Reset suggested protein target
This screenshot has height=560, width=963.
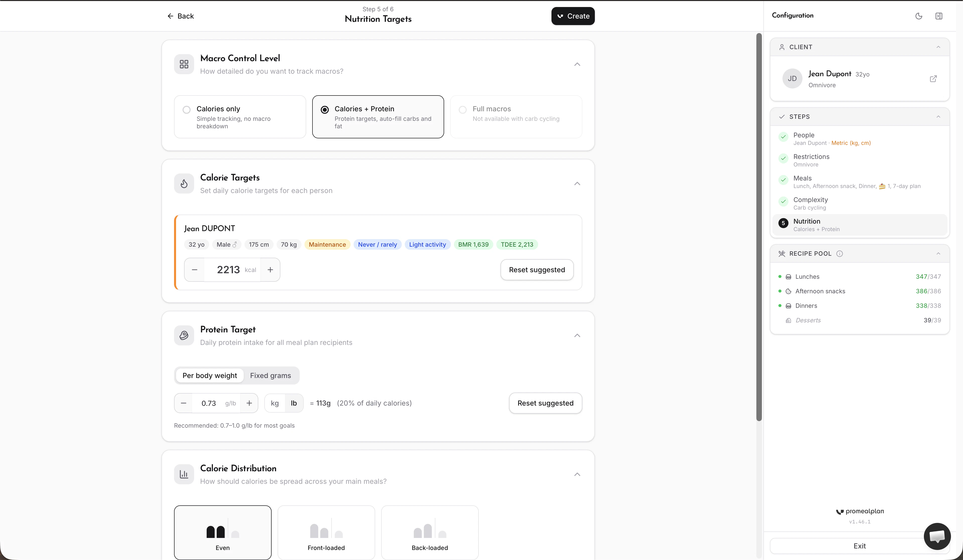click(545, 403)
